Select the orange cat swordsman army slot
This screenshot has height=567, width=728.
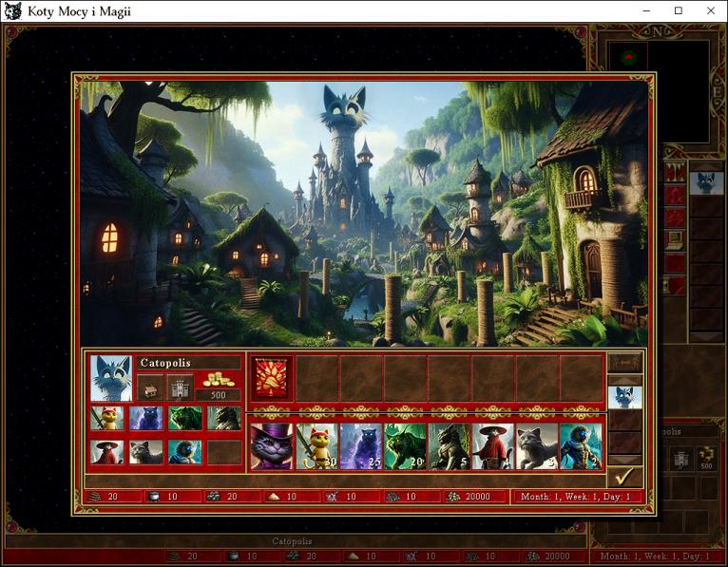(316, 446)
